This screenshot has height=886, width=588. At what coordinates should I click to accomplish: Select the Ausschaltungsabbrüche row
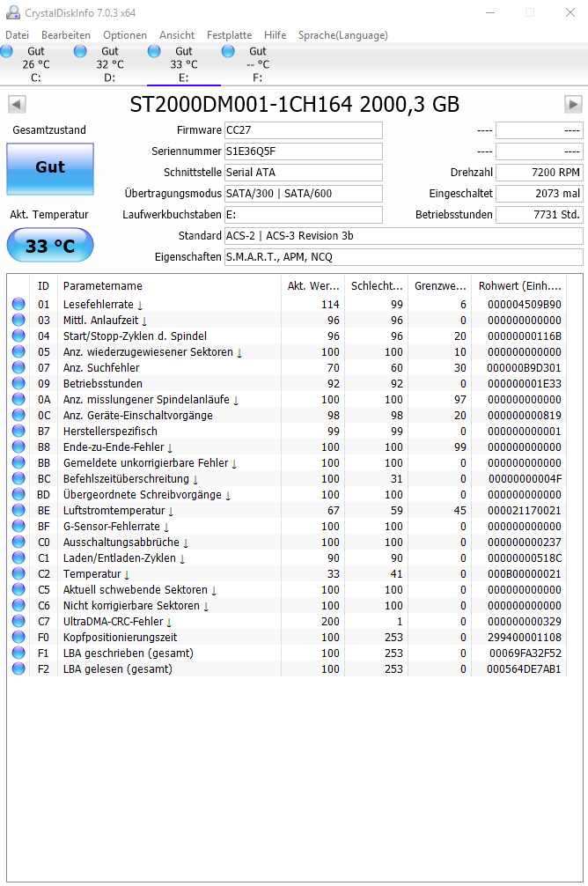point(287,542)
